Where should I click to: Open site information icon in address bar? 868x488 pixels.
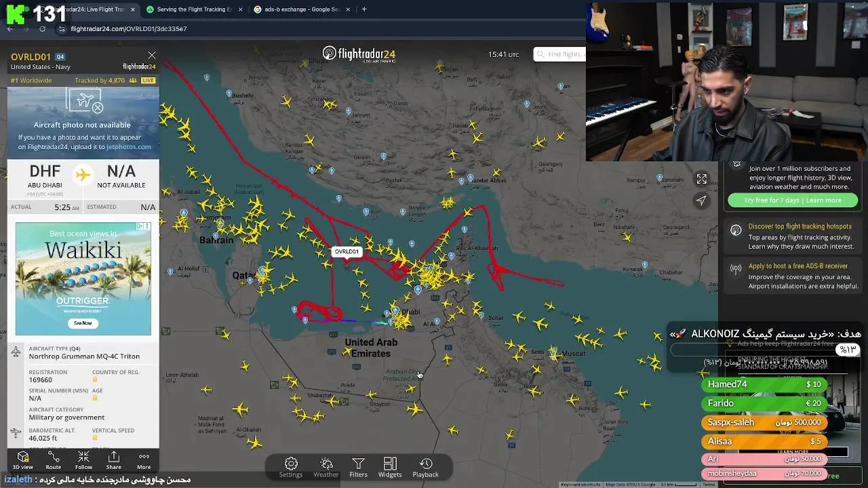coord(62,29)
